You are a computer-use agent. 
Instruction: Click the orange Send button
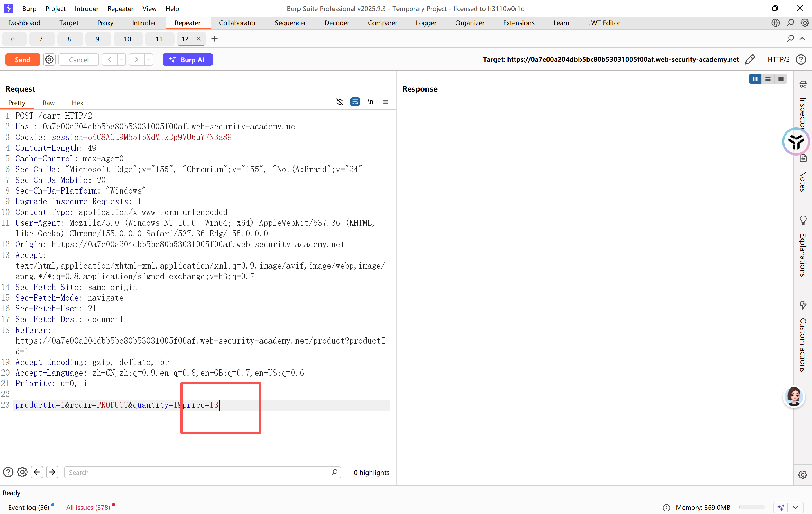[x=23, y=60]
